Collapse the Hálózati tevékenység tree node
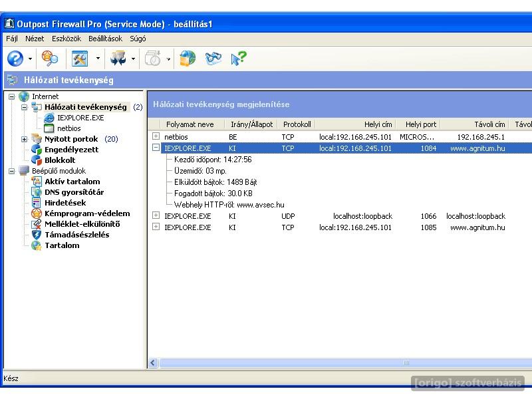 (x=25, y=107)
